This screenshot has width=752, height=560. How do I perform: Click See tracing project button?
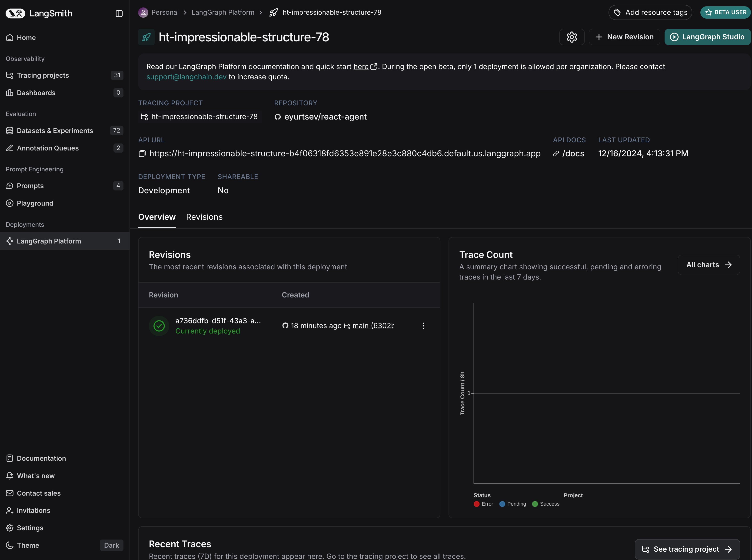pyautogui.click(x=687, y=549)
